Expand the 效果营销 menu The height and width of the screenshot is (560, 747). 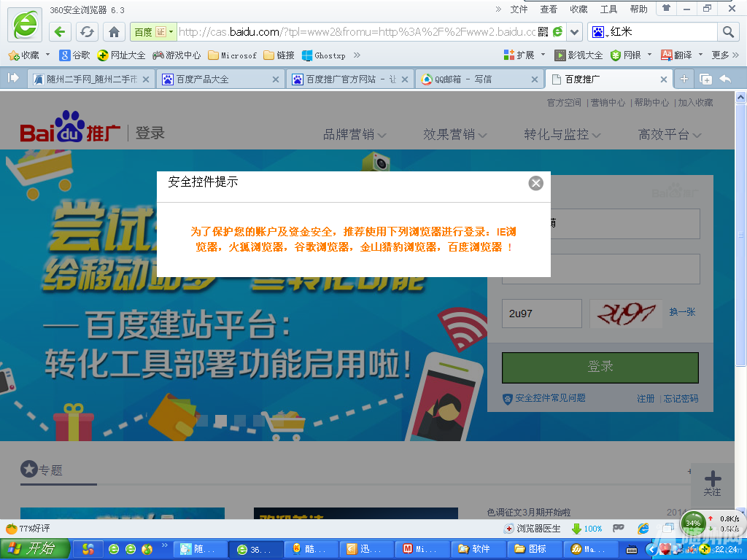coord(455,135)
